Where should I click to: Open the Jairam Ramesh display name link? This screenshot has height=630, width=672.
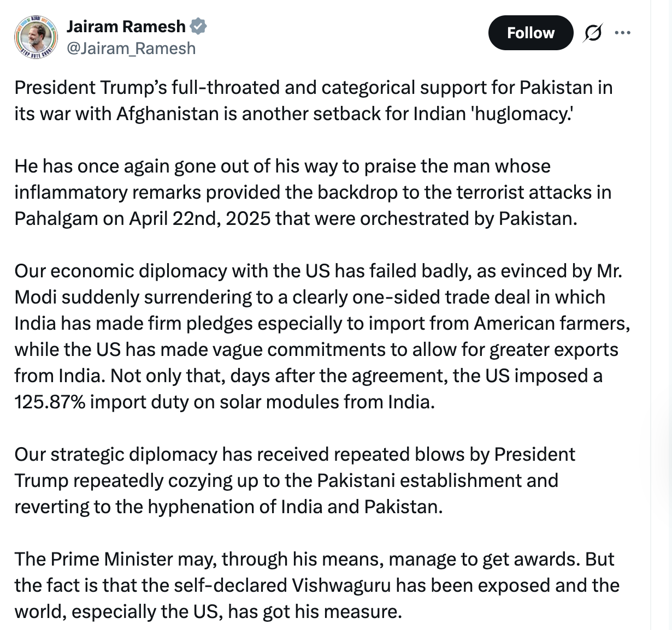126,26
